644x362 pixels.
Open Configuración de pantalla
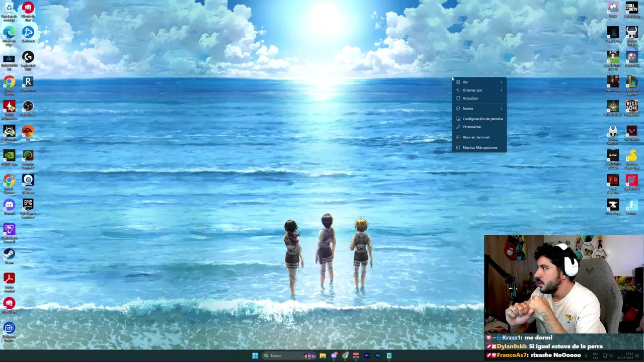click(479, 119)
